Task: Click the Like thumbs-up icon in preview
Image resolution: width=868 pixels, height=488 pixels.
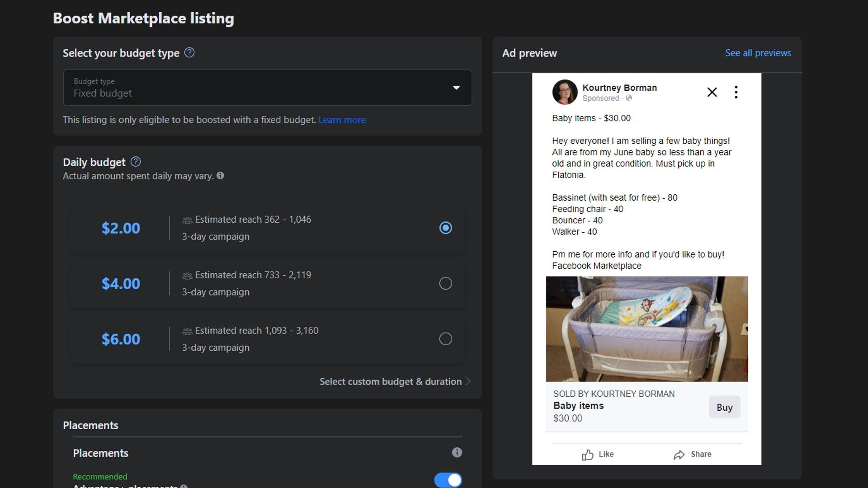Action: [x=587, y=455]
